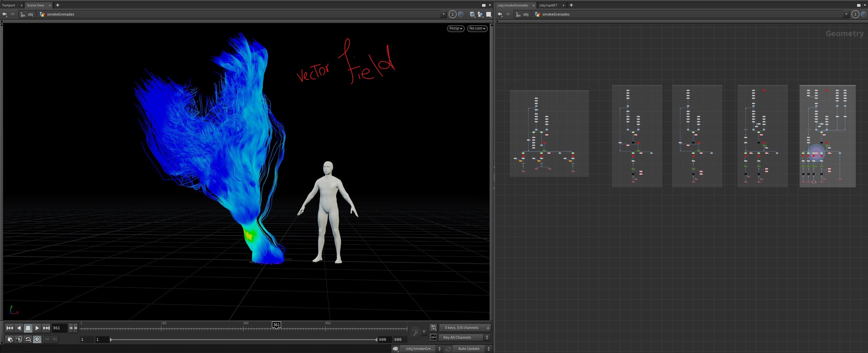Screen dimensions: 868x353
Task: Toggle auto-key in the timeline
Action: coord(415,332)
